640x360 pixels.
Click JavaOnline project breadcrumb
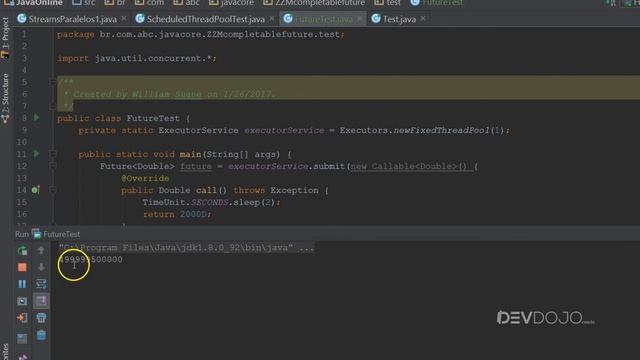pos(33,3)
